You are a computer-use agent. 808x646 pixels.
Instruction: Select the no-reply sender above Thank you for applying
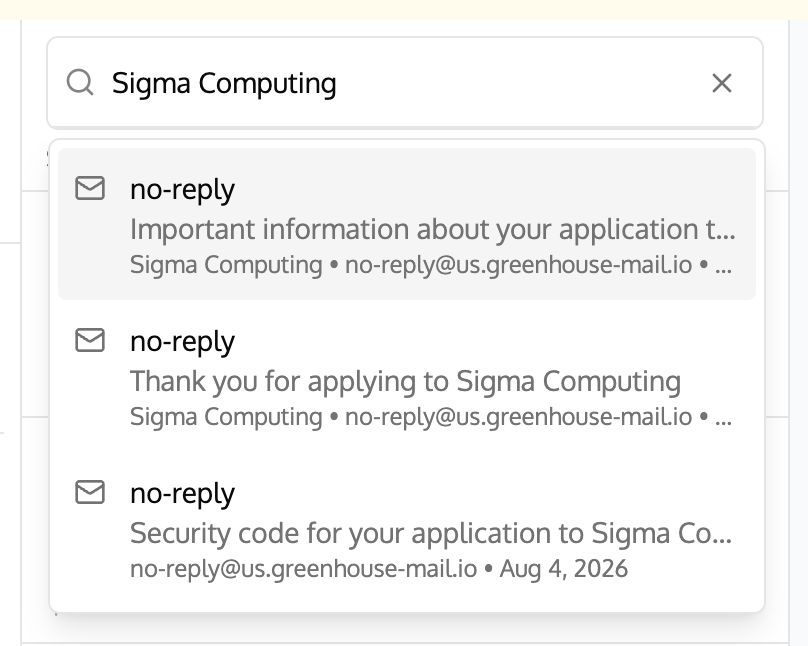[182, 342]
